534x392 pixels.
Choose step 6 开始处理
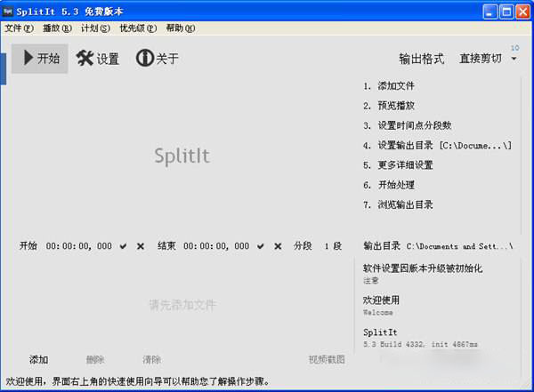click(x=389, y=185)
